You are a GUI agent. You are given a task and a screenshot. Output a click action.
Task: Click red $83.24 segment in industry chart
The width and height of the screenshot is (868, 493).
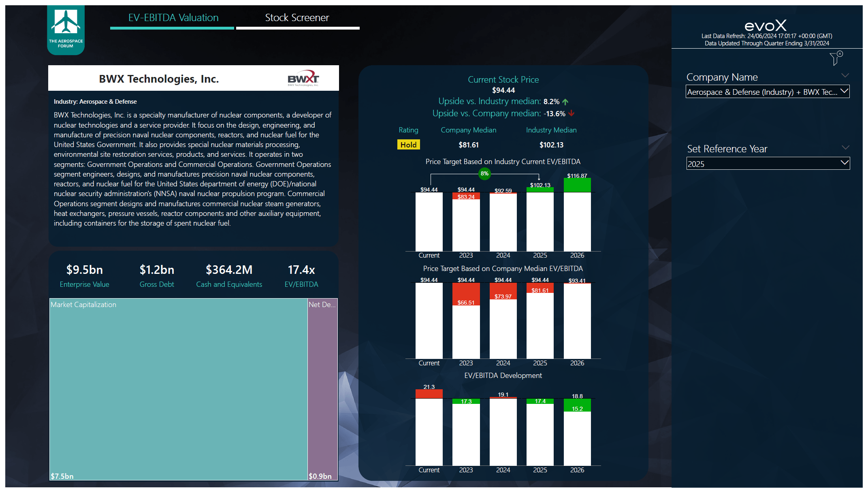tap(466, 196)
